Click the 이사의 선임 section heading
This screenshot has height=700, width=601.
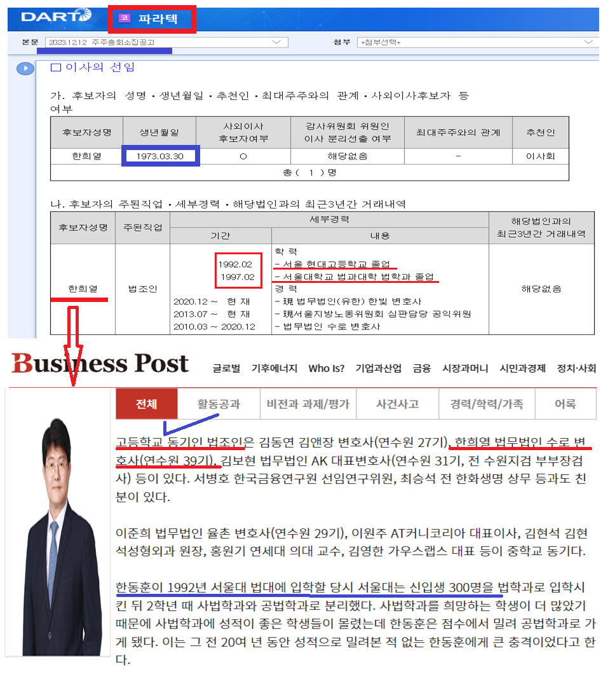pyautogui.click(x=92, y=67)
